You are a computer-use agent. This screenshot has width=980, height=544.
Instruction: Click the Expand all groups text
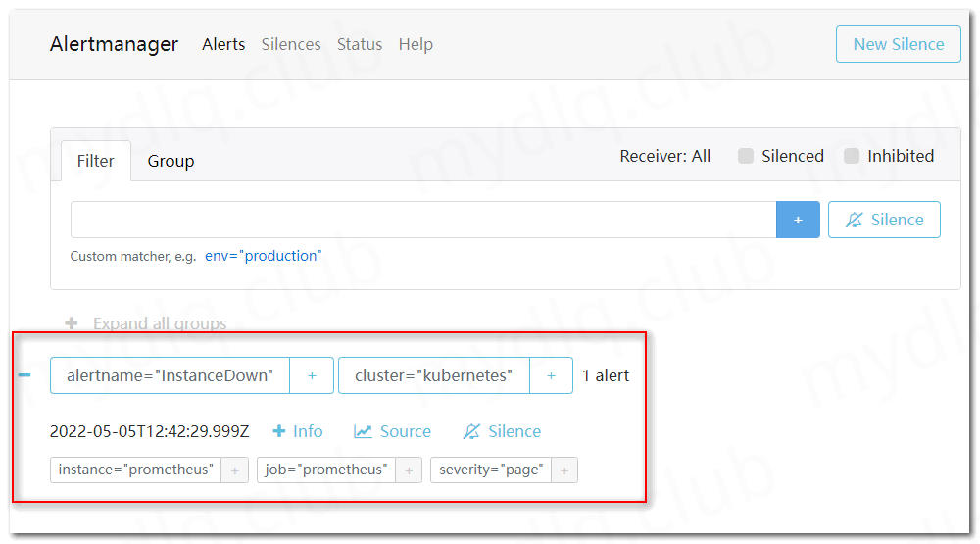click(160, 323)
